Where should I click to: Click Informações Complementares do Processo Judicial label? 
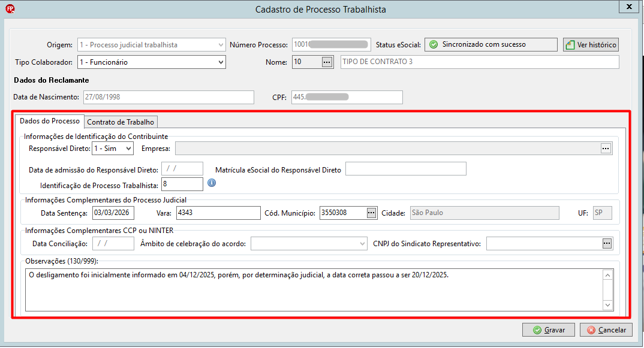click(106, 200)
